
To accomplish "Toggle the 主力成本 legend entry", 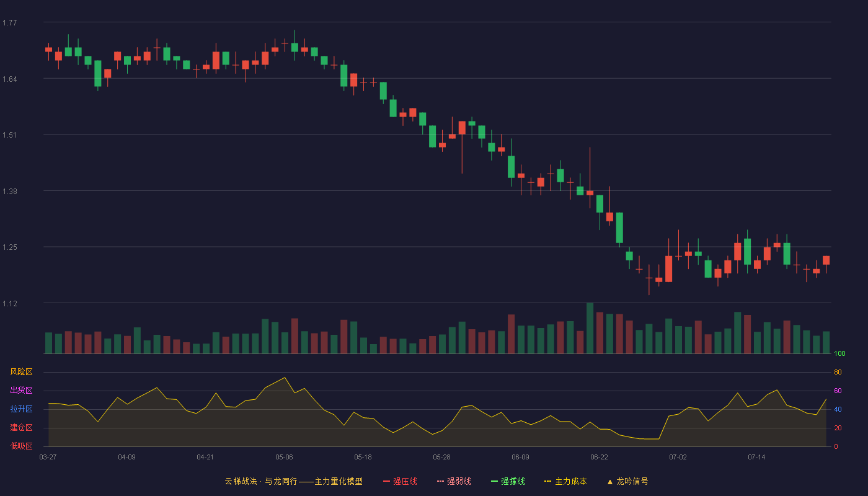I will click(x=565, y=481).
